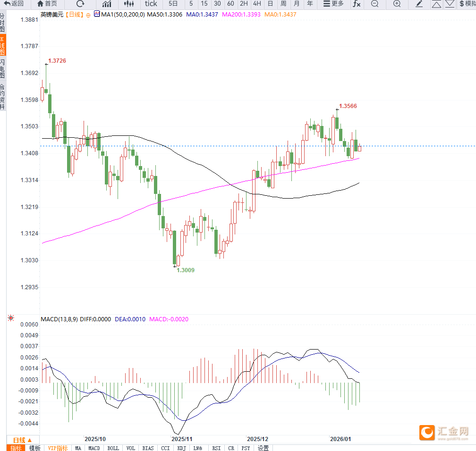Zoom out with the minus magnifier
The width and height of the screenshot is (476, 451).
[x=375, y=4]
